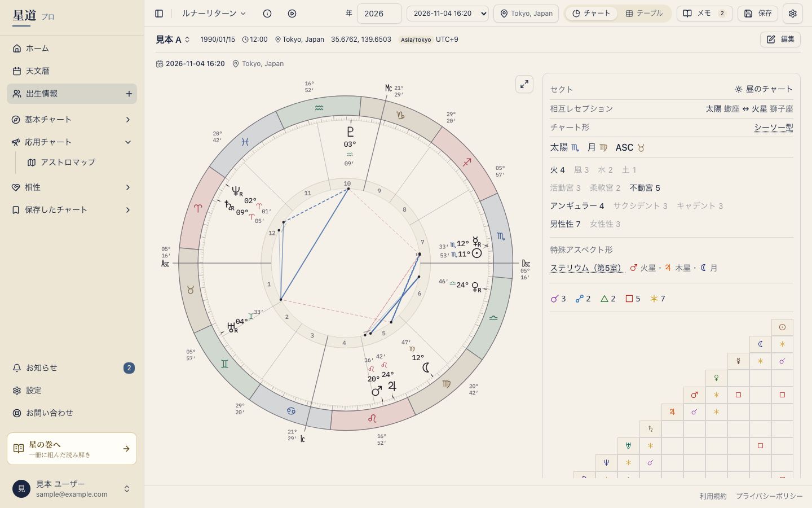Click the Pluto glyph on chart wheel
This screenshot has height=508, width=812.
(350, 132)
